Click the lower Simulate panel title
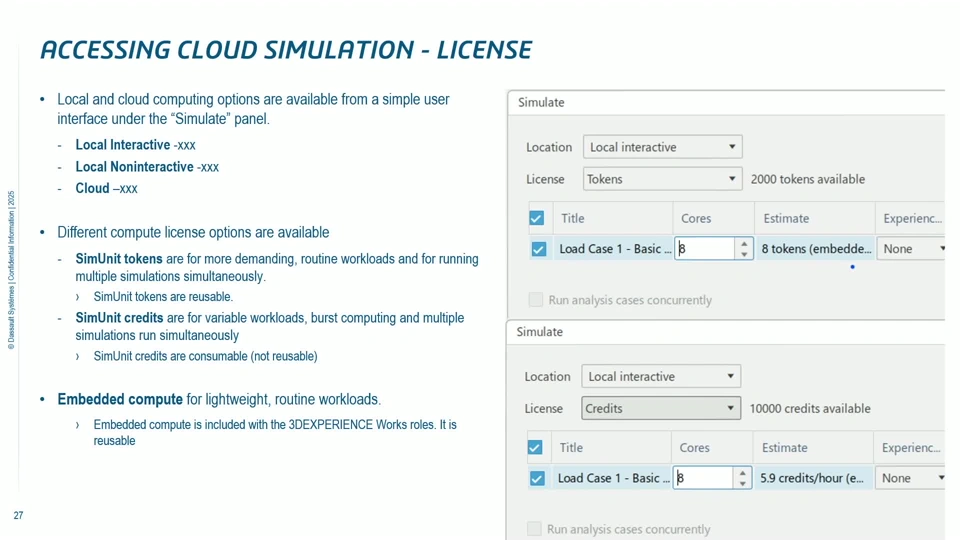The width and height of the screenshot is (960, 540). (x=539, y=331)
